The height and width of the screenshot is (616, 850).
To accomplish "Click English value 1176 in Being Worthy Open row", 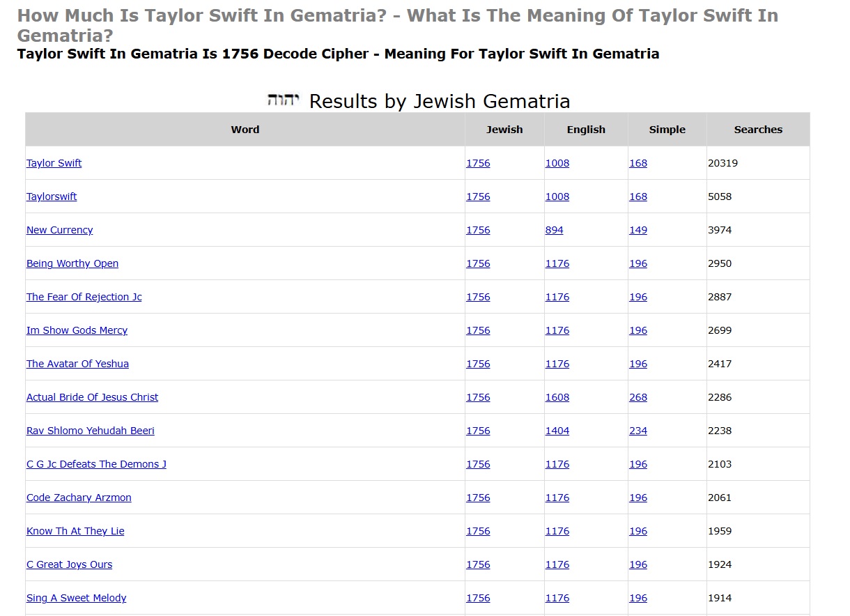I will click(x=557, y=263).
